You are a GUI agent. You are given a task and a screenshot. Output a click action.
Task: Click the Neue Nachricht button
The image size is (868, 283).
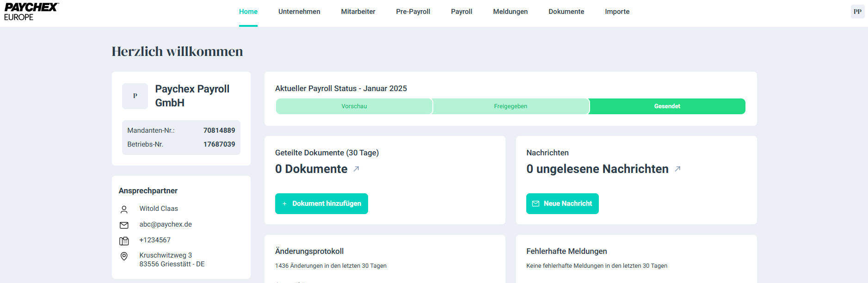pos(562,203)
